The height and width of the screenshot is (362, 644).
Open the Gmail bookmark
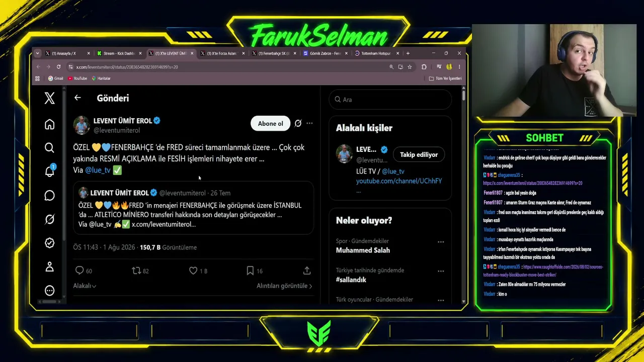point(55,78)
